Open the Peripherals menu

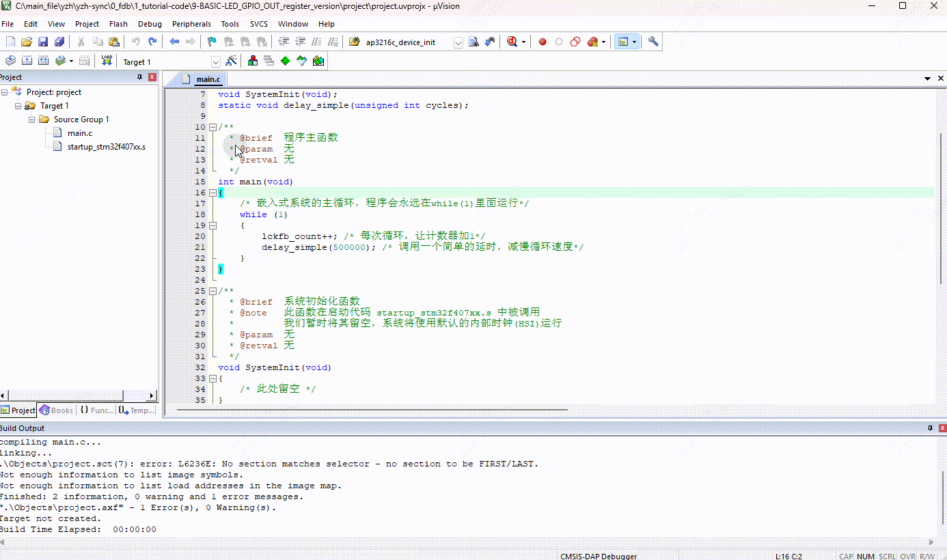click(191, 24)
